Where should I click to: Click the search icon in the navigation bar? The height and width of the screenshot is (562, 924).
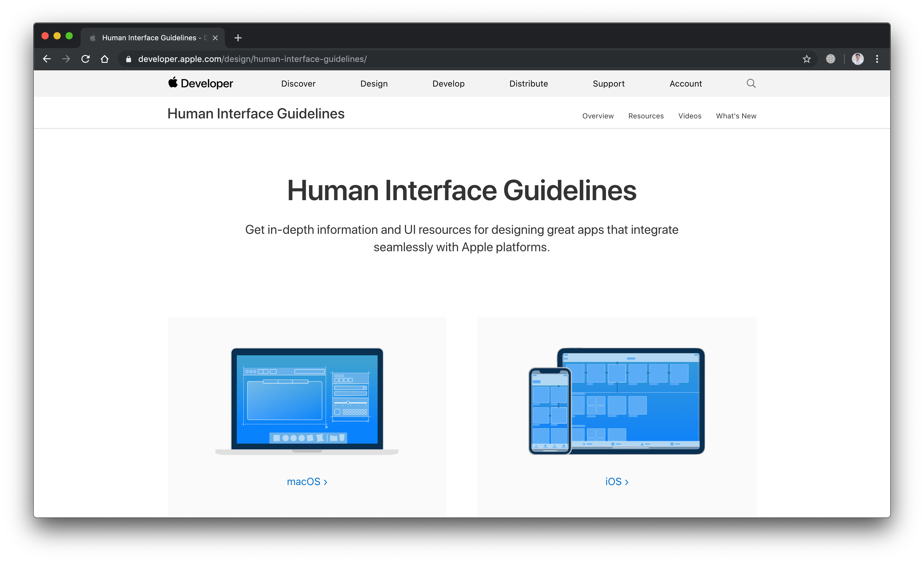coord(751,83)
